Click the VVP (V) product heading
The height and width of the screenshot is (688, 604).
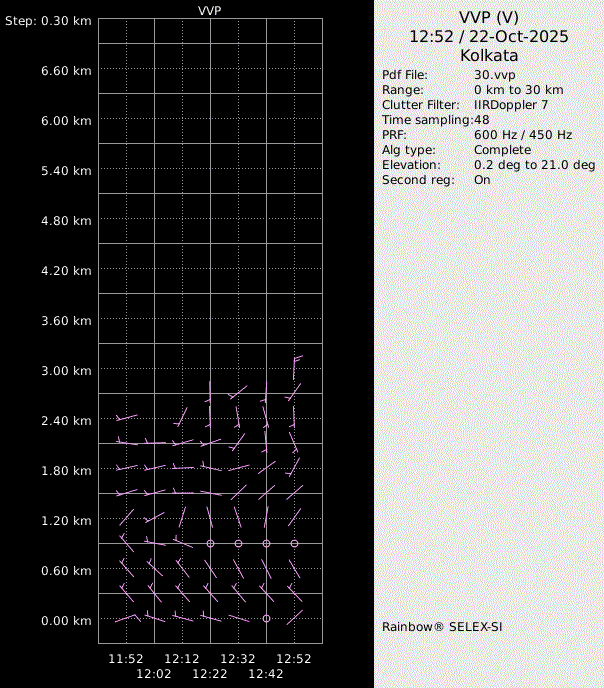488,17
